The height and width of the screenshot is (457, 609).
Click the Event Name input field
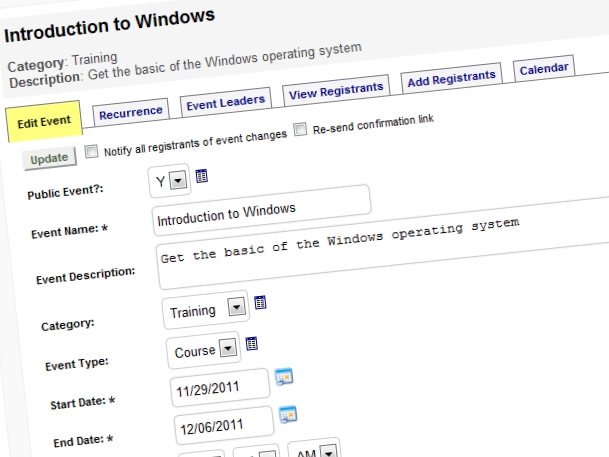(262, 210)
